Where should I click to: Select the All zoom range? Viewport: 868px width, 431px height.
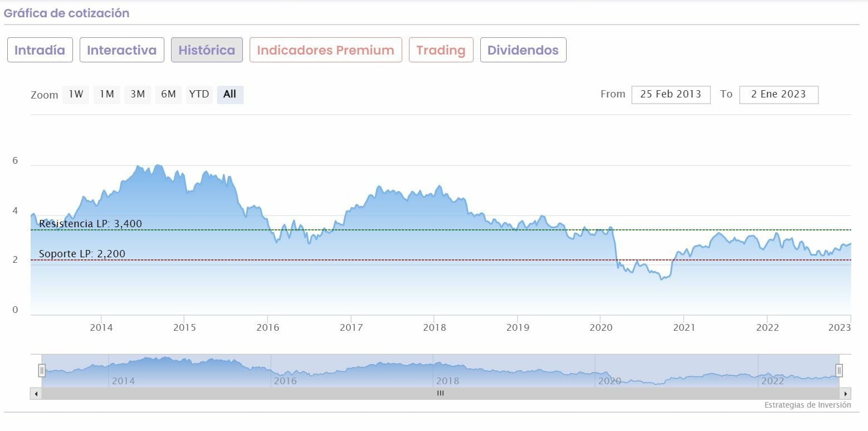coord(230,94)
